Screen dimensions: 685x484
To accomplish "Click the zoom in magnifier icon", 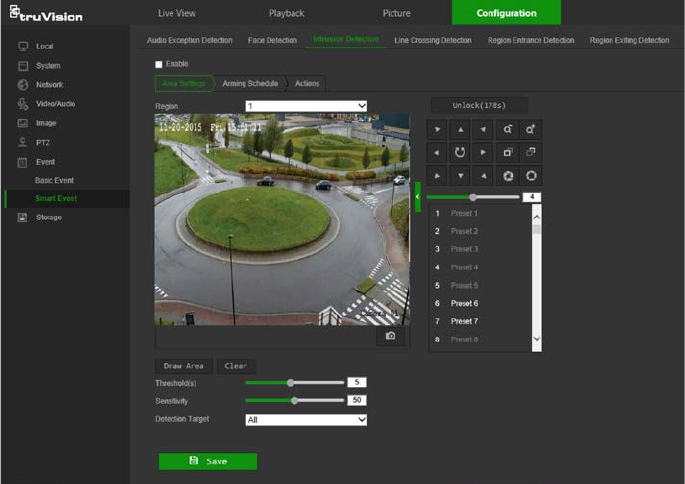I will (531, 129).
